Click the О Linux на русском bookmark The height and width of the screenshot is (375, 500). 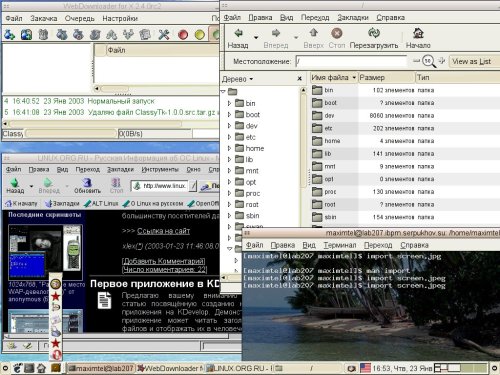tap(153, 203)
